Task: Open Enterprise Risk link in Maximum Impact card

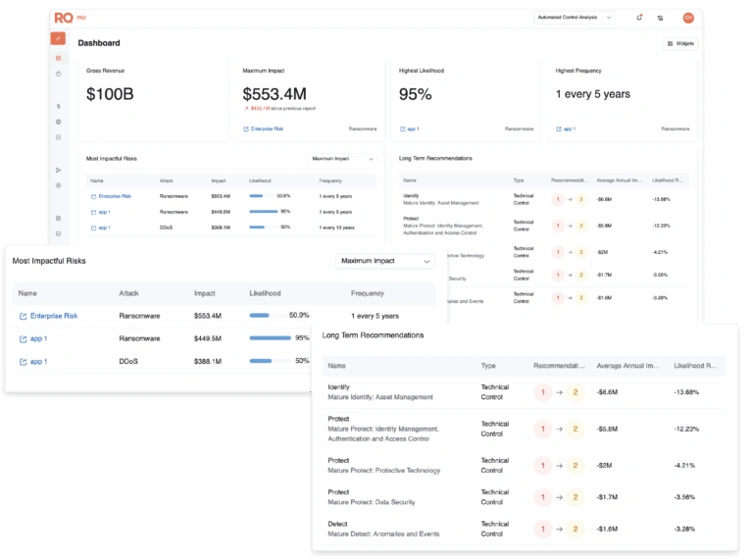Action: 264,128
